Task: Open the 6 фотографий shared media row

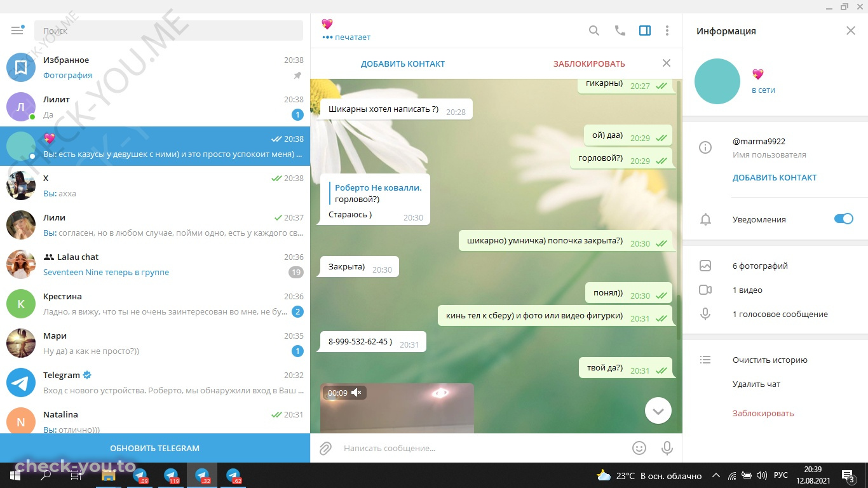Action: (x=775, y=266)
